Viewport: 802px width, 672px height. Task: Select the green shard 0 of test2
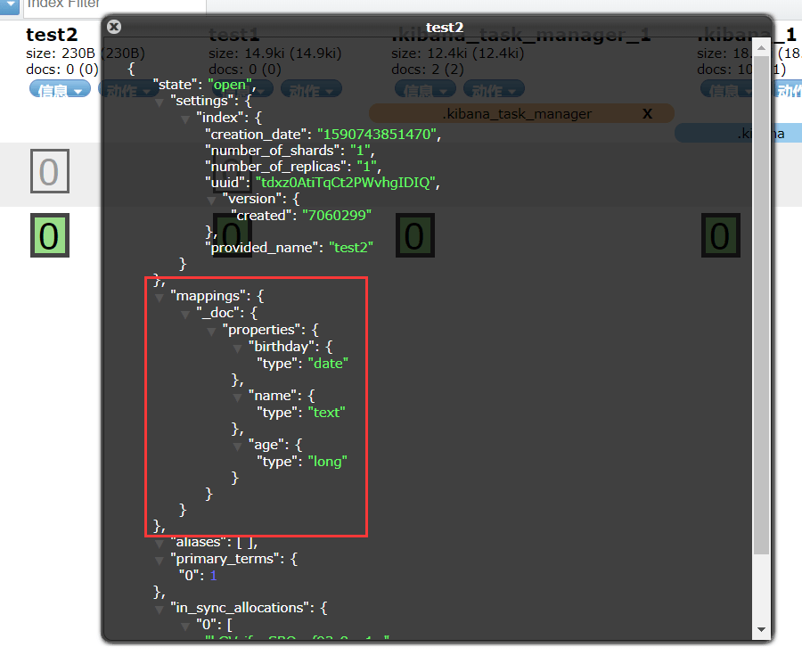[50, 235]
